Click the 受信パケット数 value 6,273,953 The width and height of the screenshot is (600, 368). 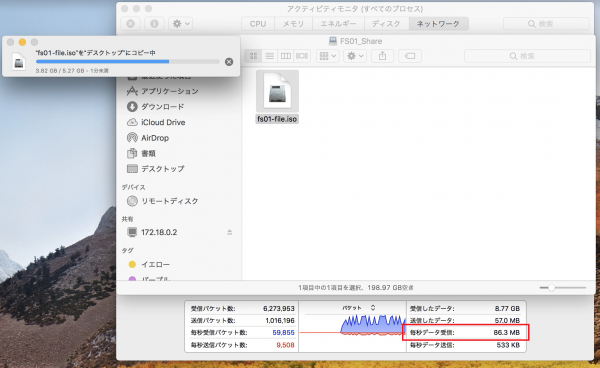click(x=279, y=308)
